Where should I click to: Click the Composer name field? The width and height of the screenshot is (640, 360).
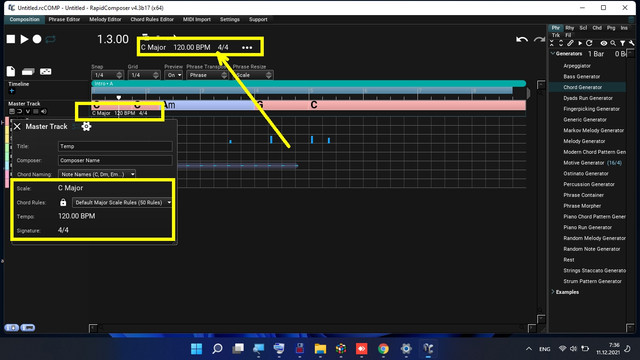[115, 160]
